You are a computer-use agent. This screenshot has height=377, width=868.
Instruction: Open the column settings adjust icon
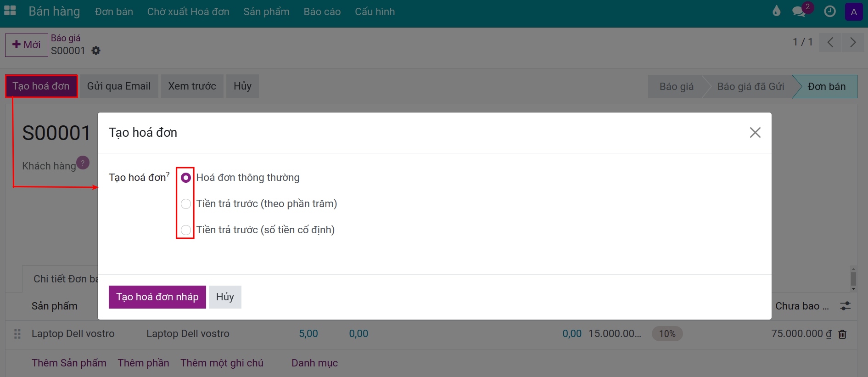click(846, 306)
